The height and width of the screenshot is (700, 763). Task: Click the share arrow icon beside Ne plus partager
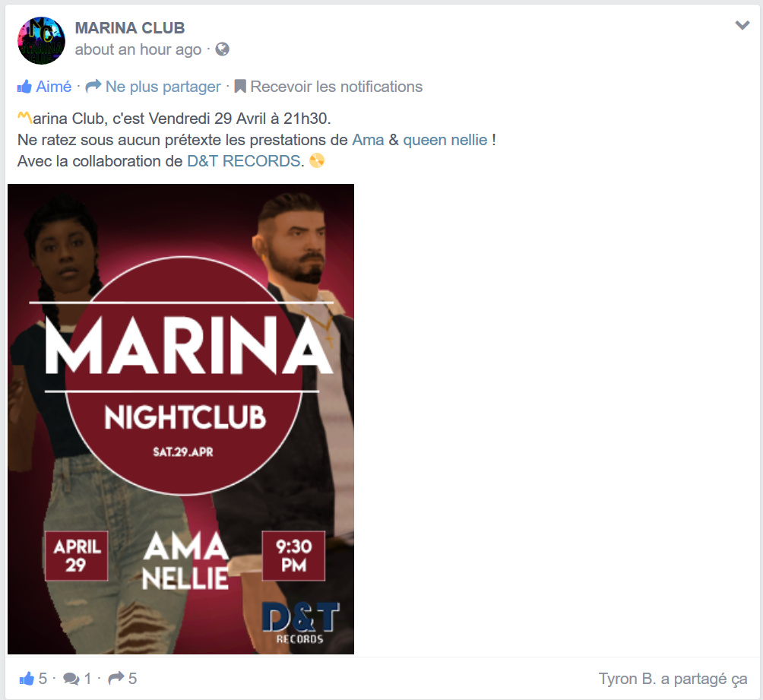click(x=93, y=86)
